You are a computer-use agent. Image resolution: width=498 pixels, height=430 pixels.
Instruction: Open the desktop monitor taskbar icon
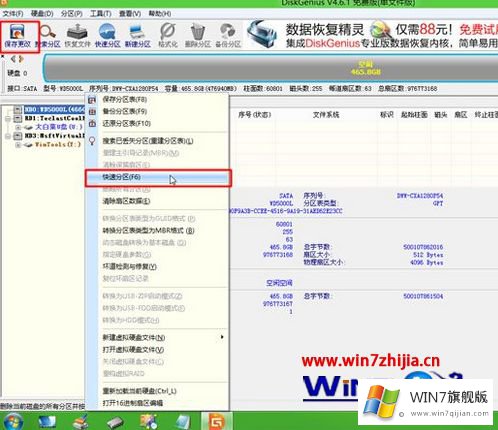47,422
